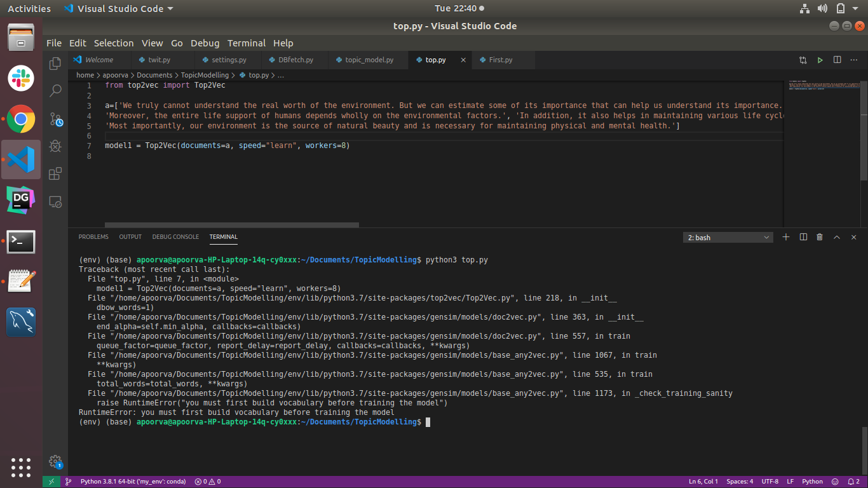Open the Manage gear in activity bar
Viewport: 868px width, 488px height.
coord(55,461)
